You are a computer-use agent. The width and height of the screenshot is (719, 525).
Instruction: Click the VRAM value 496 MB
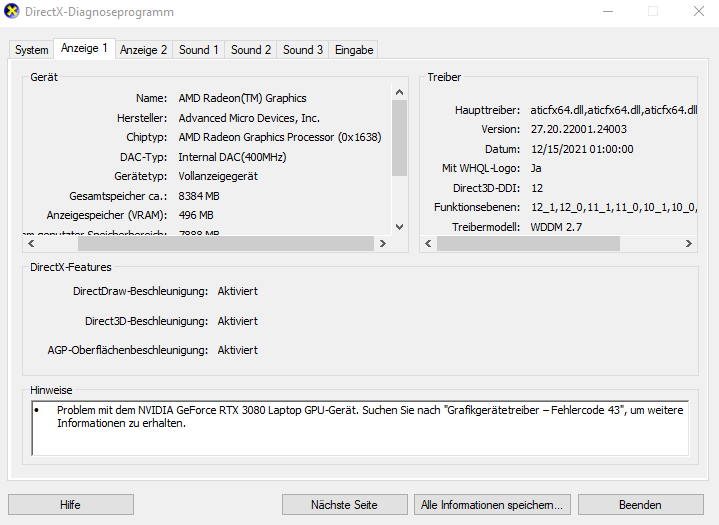coord(196,215)
